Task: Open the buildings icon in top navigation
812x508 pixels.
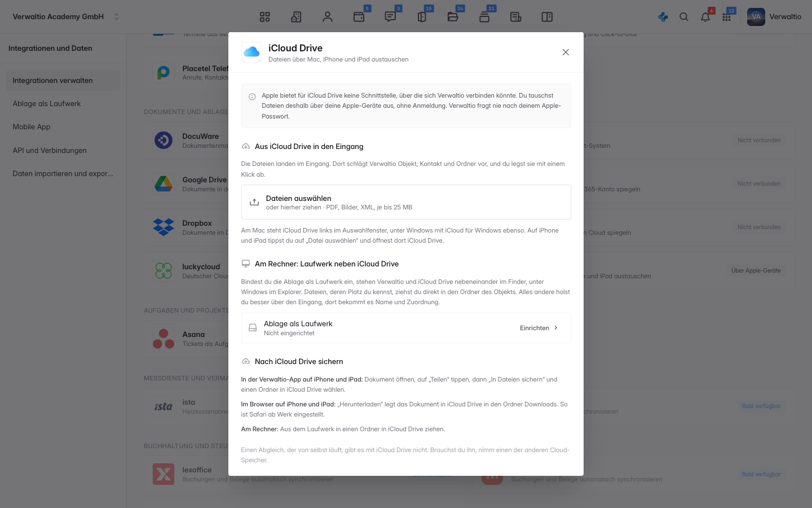Action: click(x=296, y=17)
